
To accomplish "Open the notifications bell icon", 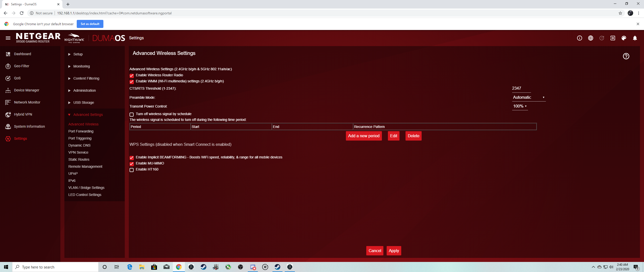I will [635, 38].
